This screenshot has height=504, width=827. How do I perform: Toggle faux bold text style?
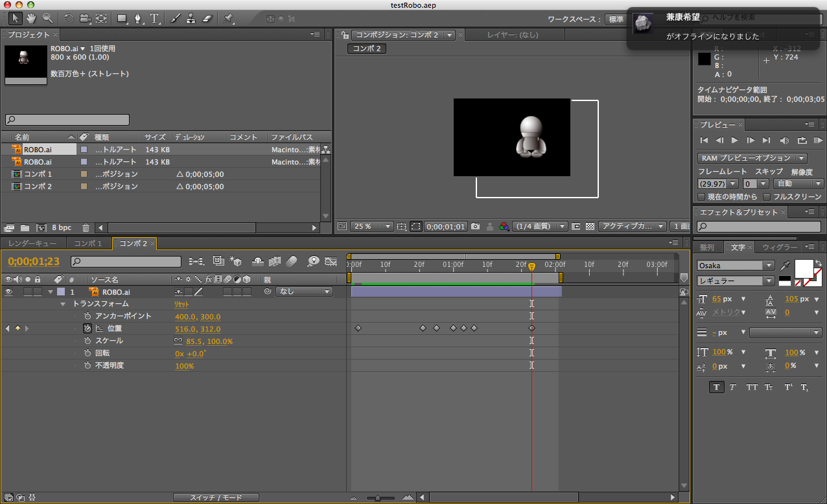pyautogui.click(x=716, y=387)
